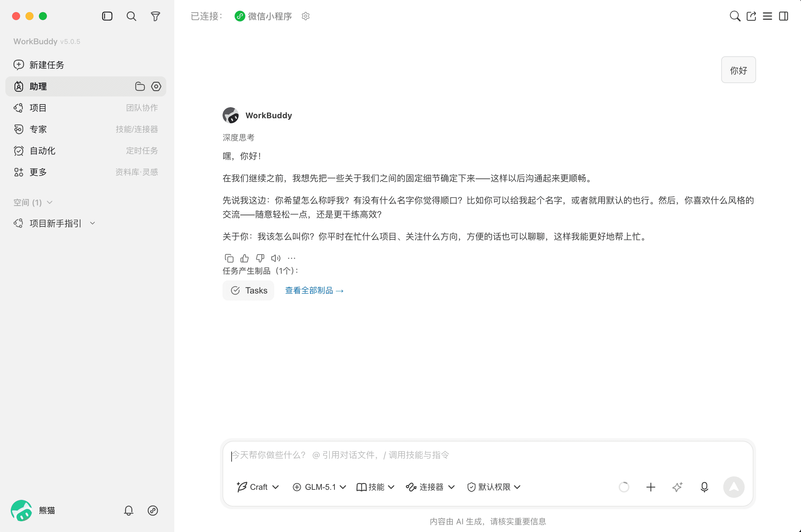The height and width of the screenshot is (532, 801).
Task: Expand the 项目新手指引 chevron
Action: [x=93, y=223]
